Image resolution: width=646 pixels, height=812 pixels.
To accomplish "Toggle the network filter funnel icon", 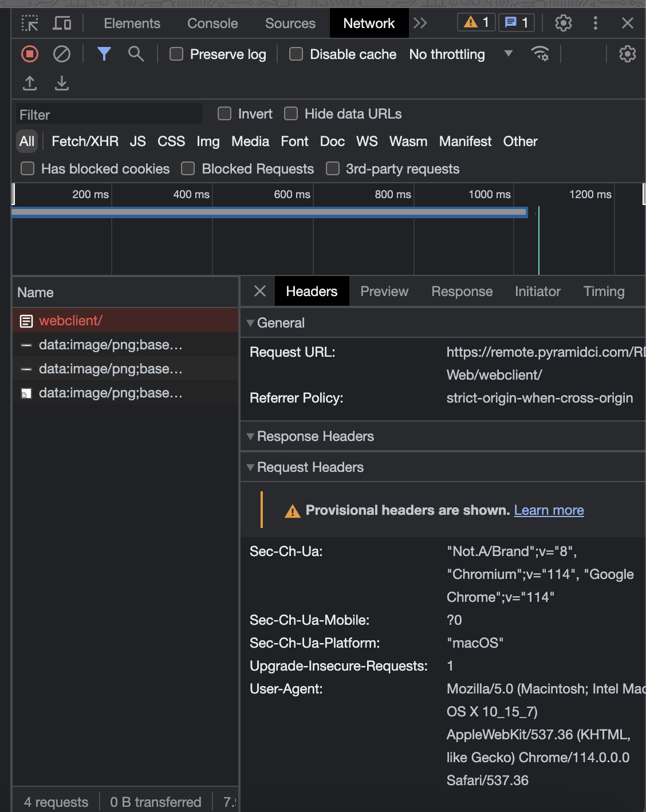I will click(x=104, y=54).
